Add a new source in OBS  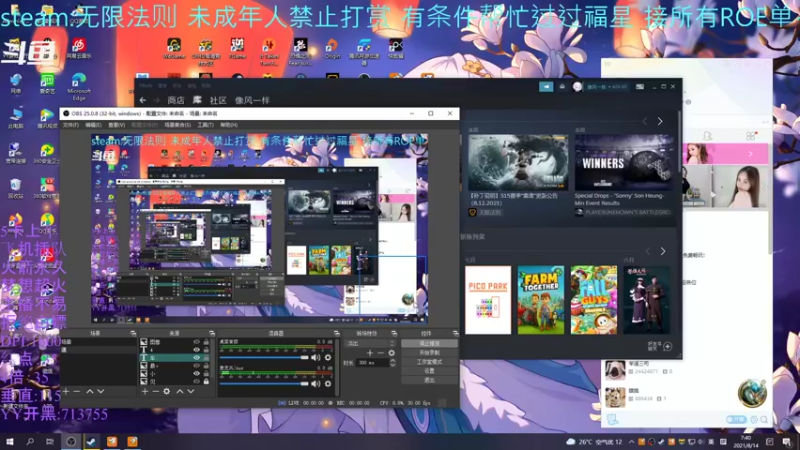pyautogui.click(x=145, y=391)
